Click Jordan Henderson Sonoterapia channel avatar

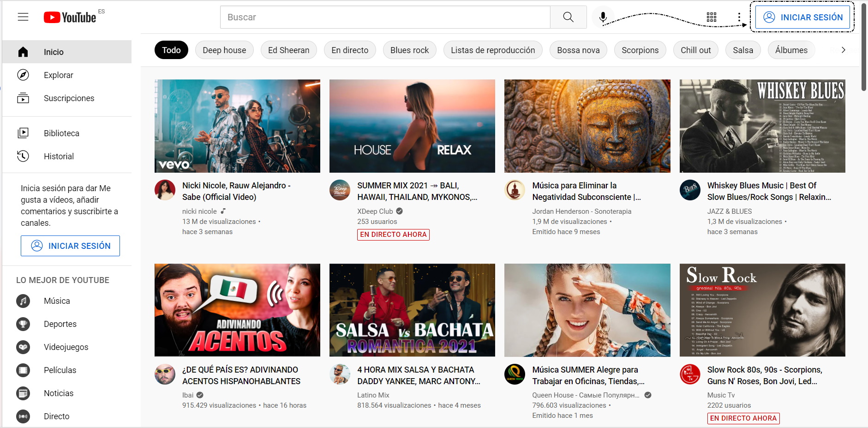(x=515, y=190)
